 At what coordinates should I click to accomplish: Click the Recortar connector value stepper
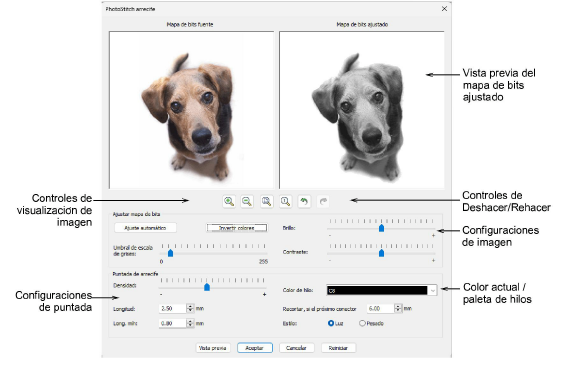(398, 308)
